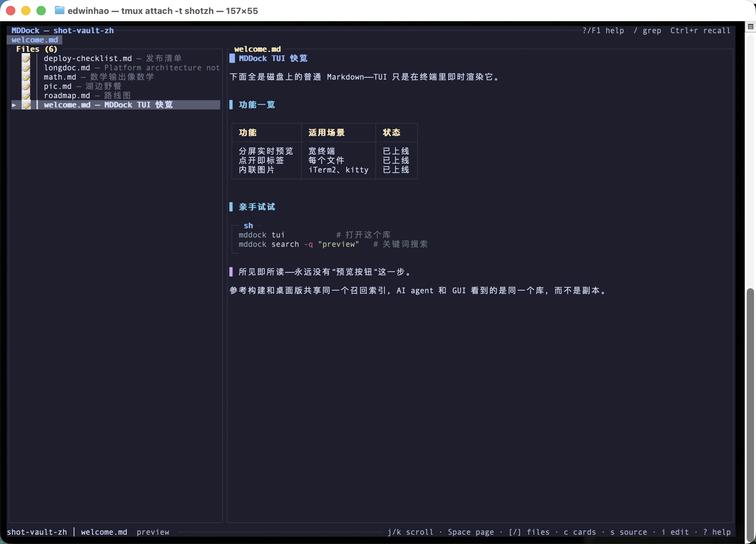Click the 亲手试试 heading
The image size is (756, 544).
coord(257,207)
